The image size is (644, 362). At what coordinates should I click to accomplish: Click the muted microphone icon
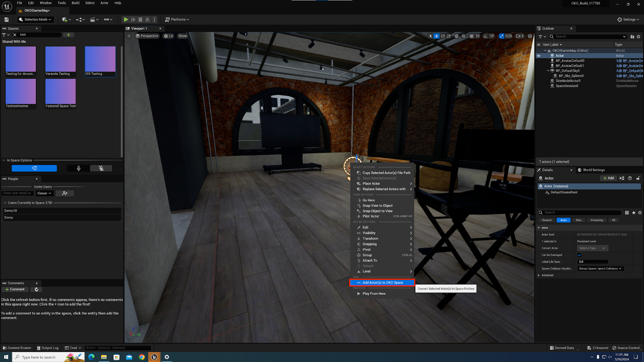click(x=101, y=169)
